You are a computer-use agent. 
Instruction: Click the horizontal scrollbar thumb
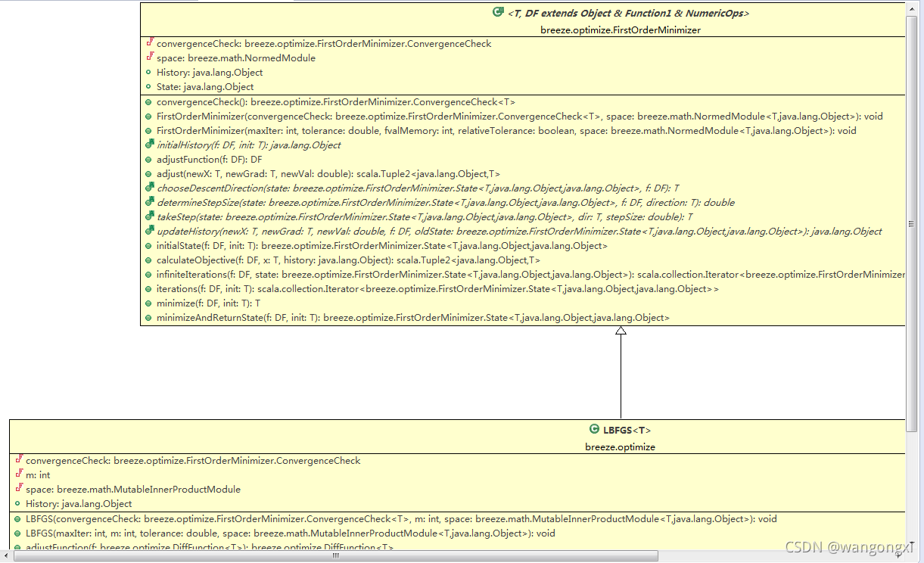[x=335, y=556]
